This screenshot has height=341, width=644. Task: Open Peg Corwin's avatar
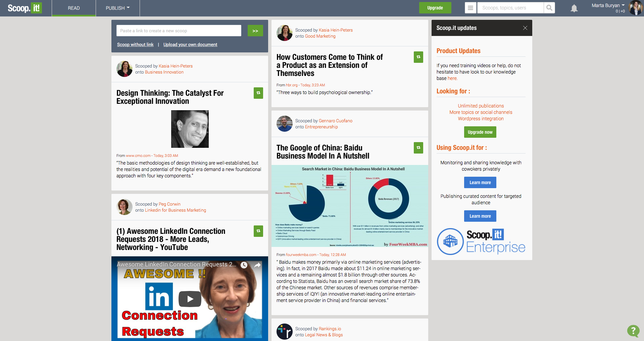tap(125, 207)
